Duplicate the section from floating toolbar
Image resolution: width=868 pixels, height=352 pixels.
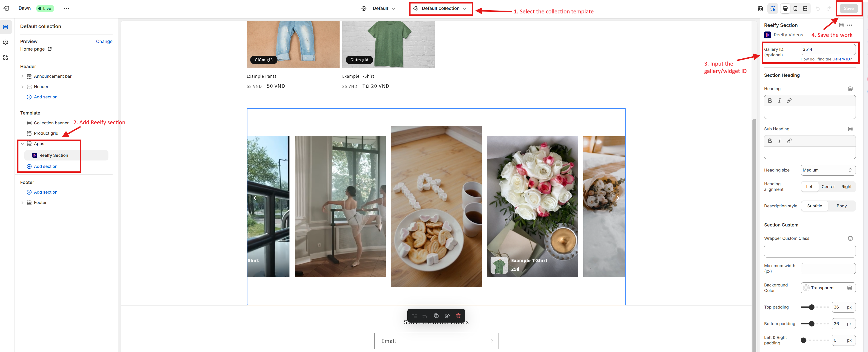(x=436, y=316)
